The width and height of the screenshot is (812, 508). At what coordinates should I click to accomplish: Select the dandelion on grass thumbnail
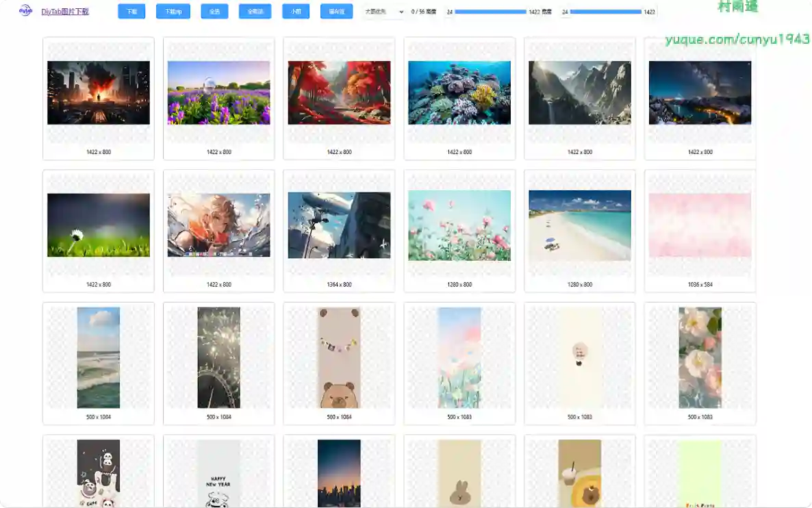tap(99, 225)
